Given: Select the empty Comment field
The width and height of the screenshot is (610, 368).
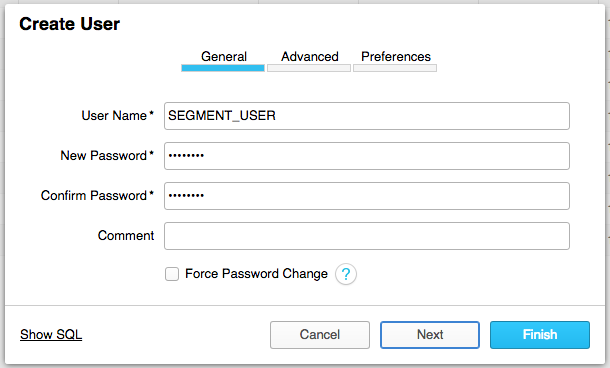Looking at the screenshot, I should point(367,236).
